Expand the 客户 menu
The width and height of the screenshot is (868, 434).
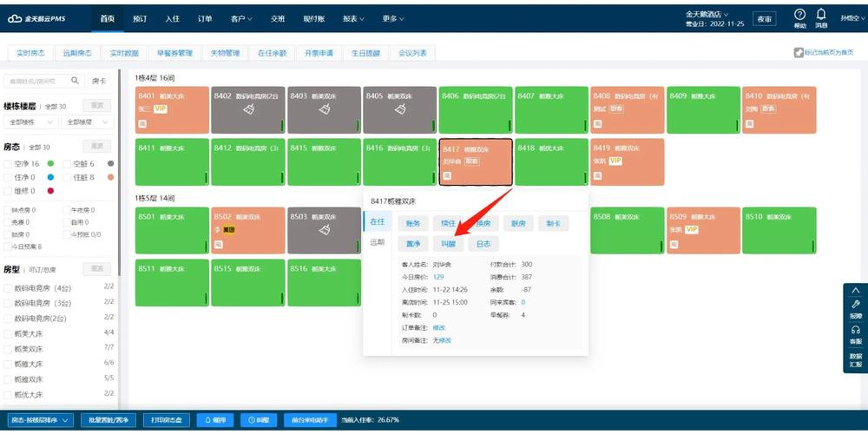pyautogui.click(x=241, y=19)
